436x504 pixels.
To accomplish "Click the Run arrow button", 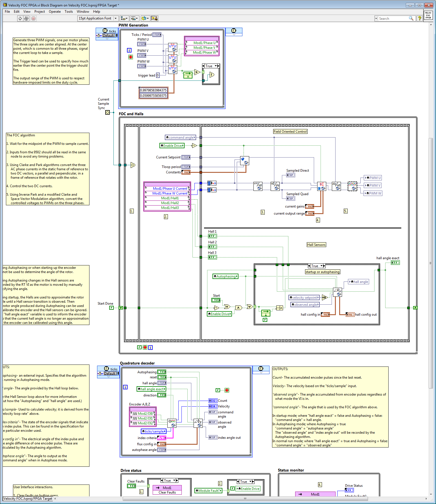I will [20, 18].
